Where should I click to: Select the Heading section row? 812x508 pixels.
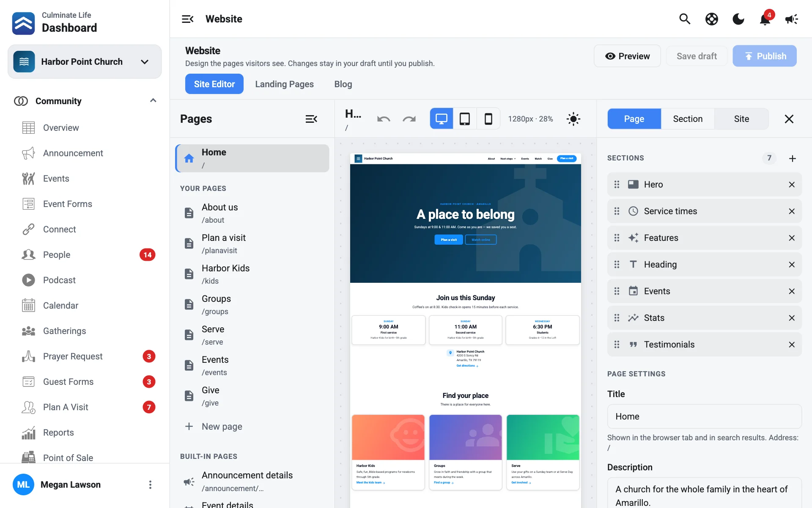tap(704, 265)
